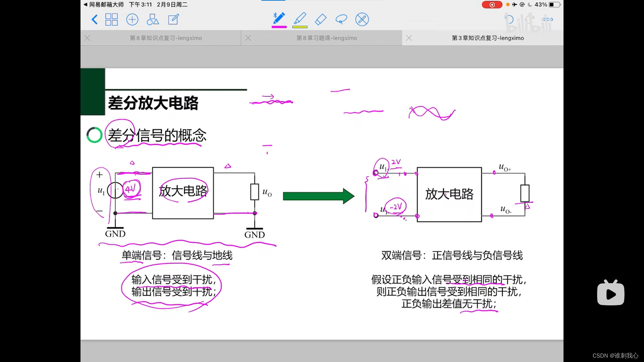Close the 第3章知识点复习 tab
This screenshot has height=362, width=644.
pyautogui.click(x=409, y=38)
